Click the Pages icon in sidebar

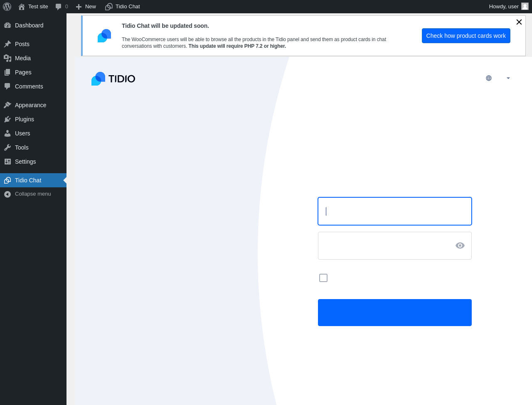click(7, 72)
